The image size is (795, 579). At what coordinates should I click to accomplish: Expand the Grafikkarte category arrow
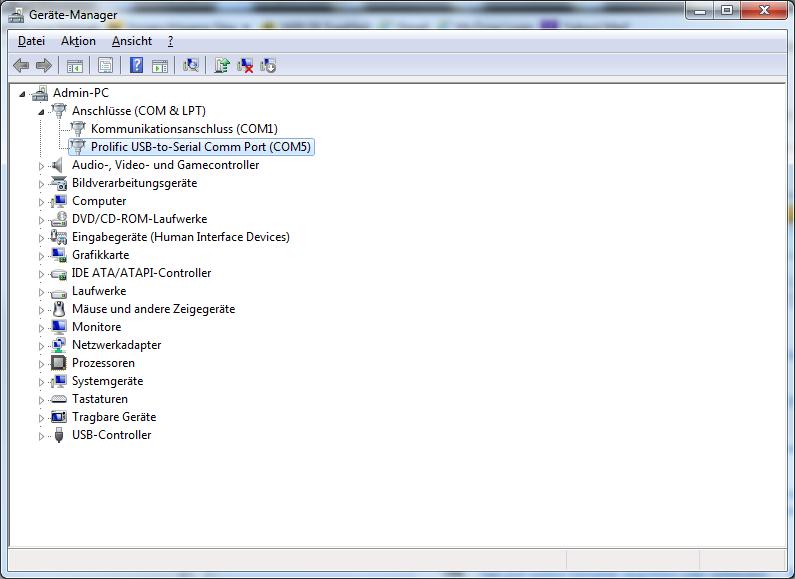42,256
